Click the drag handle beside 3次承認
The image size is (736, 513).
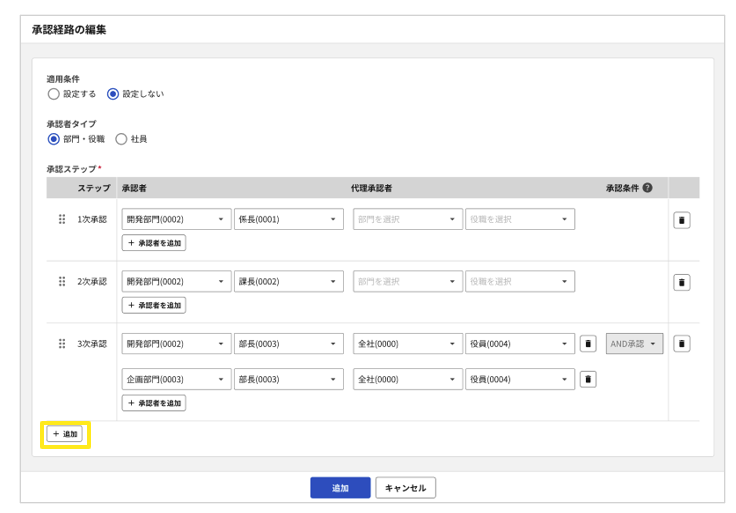coord(62,344)
